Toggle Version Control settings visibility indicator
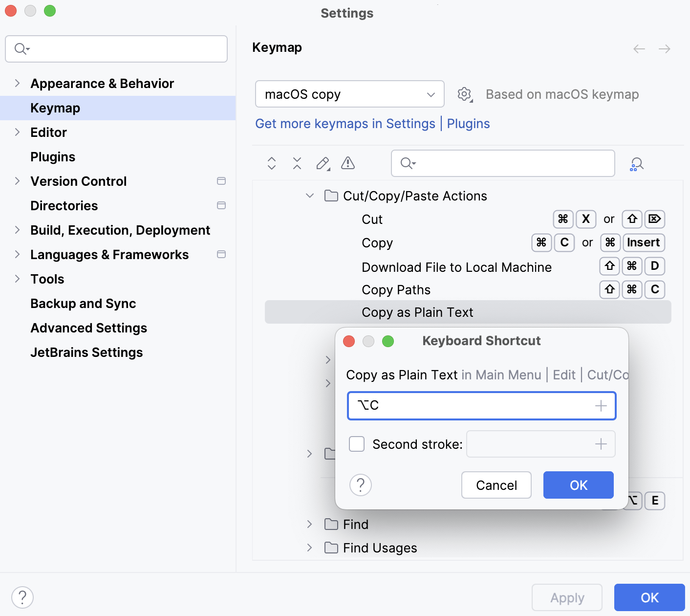690x616 pixels. tap(221, 181)
